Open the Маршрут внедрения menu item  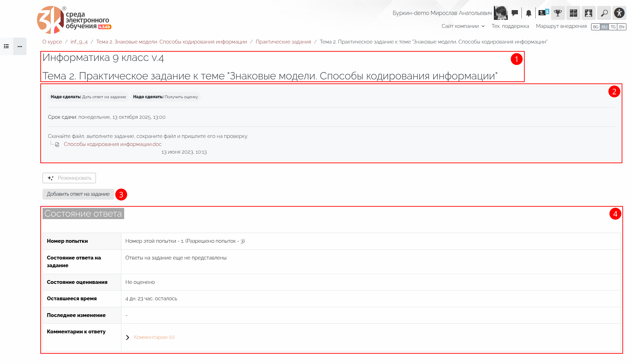(561, 26)
